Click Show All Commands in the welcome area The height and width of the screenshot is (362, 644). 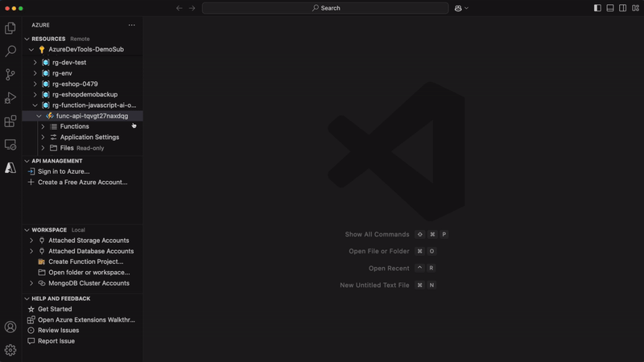(377, 234)
